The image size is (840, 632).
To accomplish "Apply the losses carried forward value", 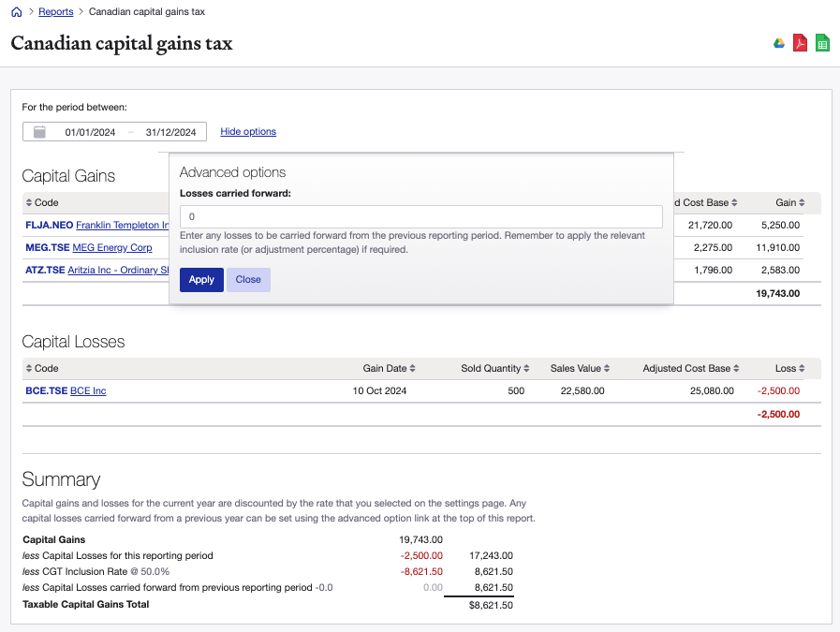I will (x=201, y=280).
